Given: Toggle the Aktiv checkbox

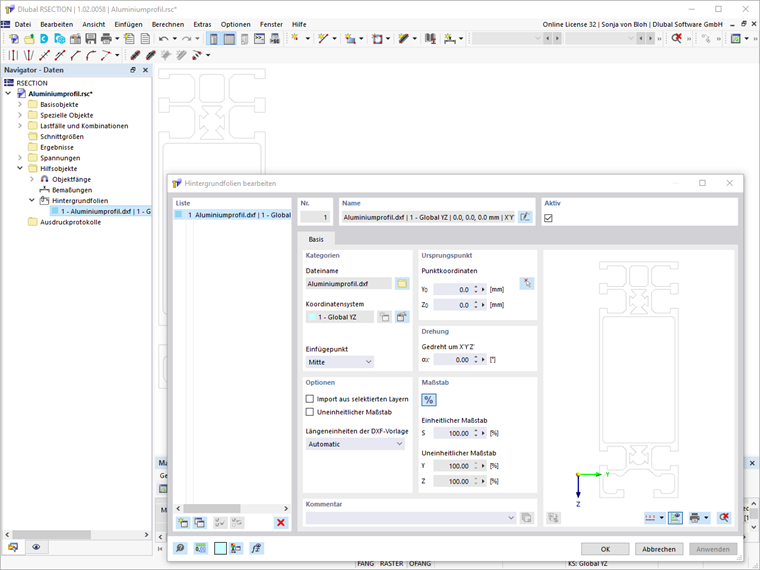Looking at the screenshot, I should click(548, 218).
